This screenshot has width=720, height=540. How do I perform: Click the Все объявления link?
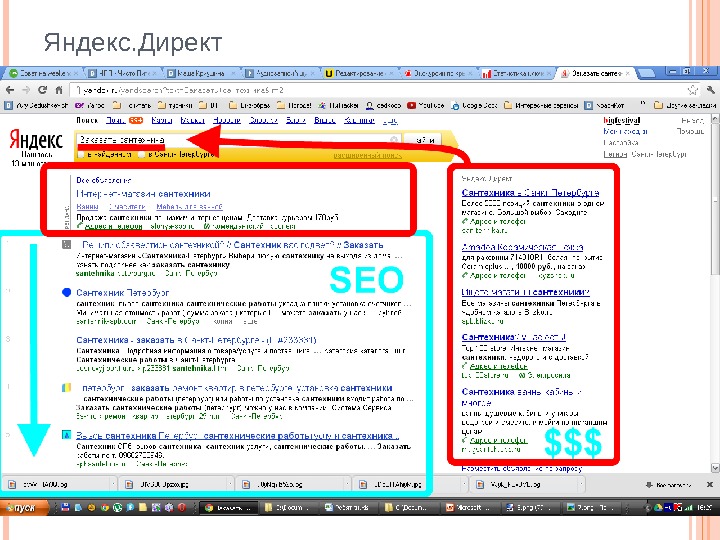[103, 180]
